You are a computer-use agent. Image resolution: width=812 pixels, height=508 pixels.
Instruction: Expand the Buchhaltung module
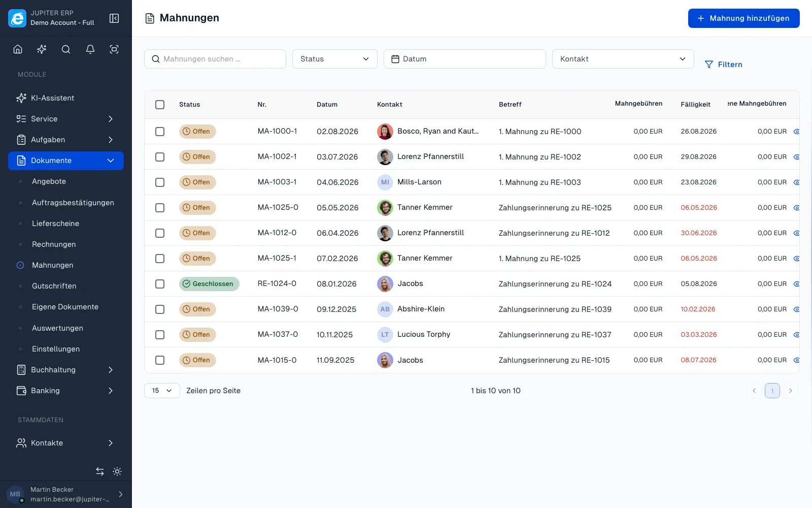66,370
